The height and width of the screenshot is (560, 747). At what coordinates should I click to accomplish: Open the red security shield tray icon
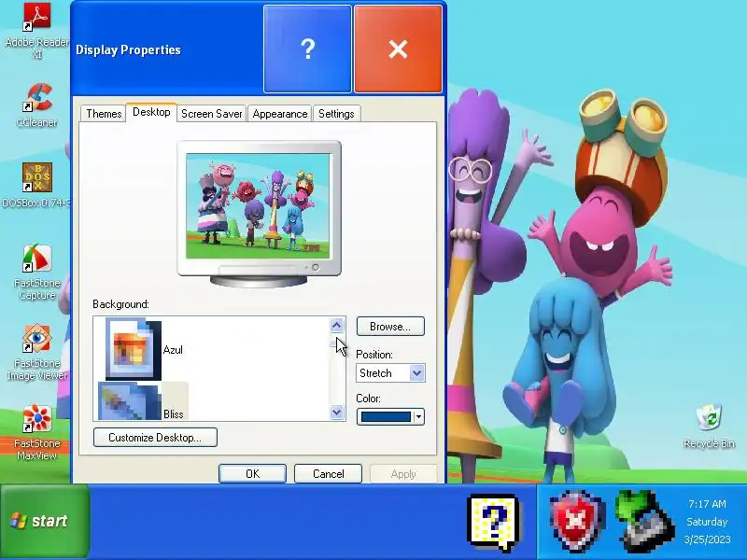(x=575, y=522)
